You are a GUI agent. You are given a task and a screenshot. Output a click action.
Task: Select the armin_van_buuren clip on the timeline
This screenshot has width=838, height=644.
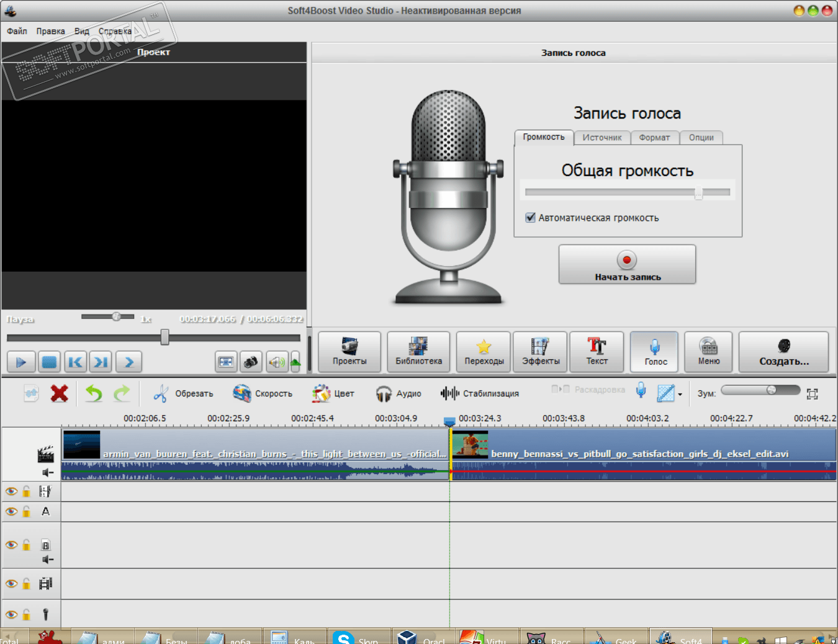tap(256, 455)
